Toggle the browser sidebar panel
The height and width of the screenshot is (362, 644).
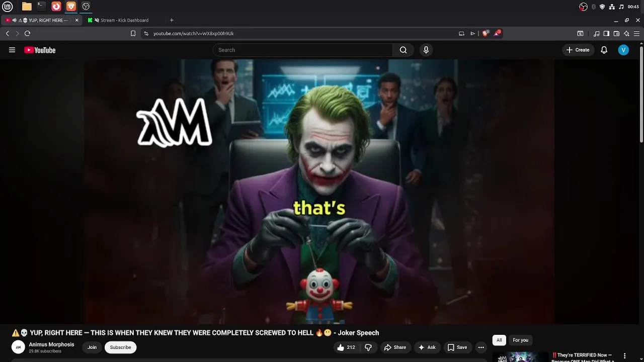click(606, 34)
